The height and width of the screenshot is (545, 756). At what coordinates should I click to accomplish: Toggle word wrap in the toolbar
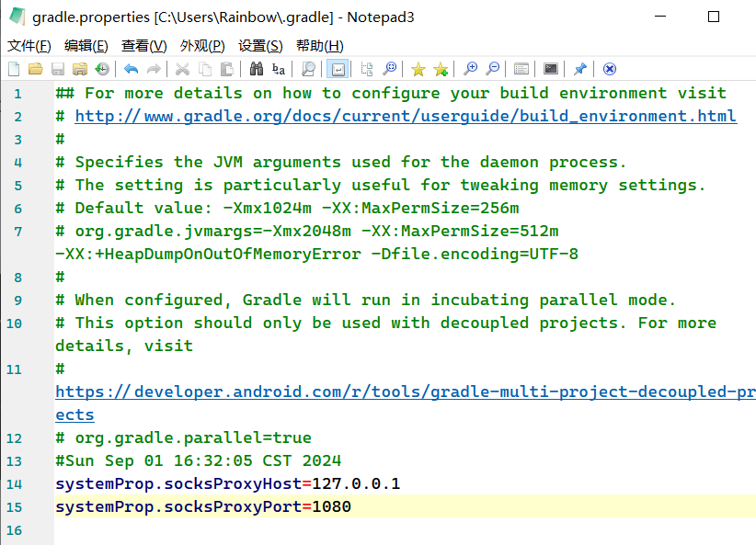(338, 69)
